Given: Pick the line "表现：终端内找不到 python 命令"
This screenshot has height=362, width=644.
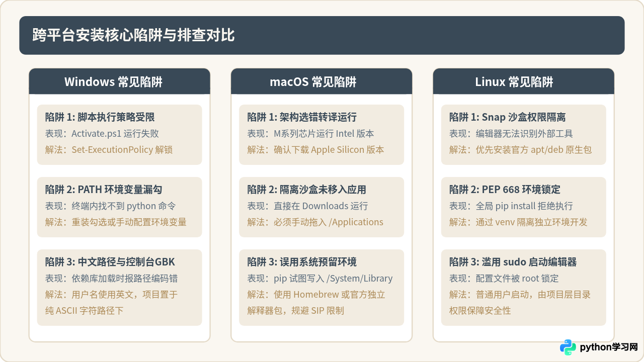Looking at the screenshot, I should pos(110,206).
